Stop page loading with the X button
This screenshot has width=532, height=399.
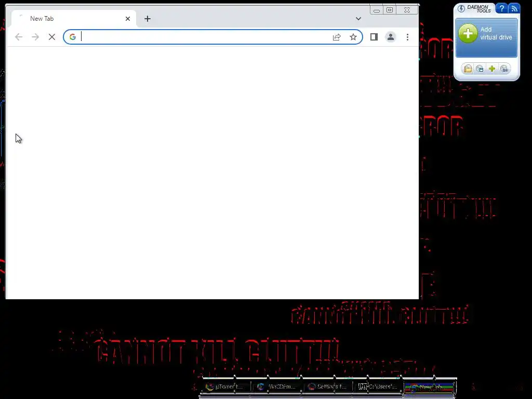(x=52, y=37)
